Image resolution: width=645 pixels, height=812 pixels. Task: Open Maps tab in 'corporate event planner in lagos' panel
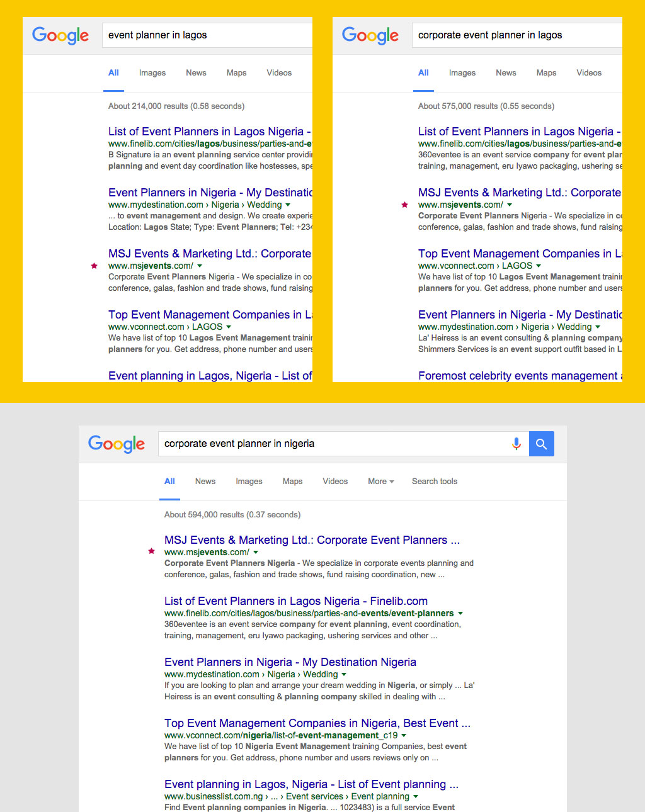tap(546, 73)
